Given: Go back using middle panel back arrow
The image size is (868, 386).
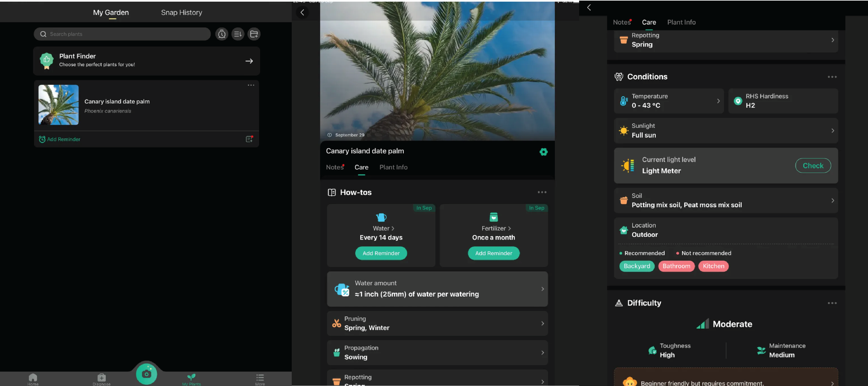Looking at the screenshot, I should point(302,13).
